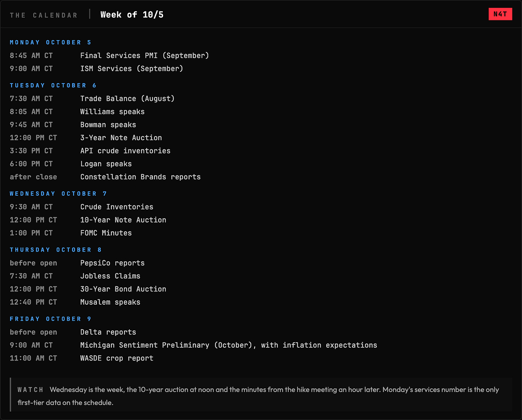Click the 'Crude Inventories' event
This screenshot has width=522, height=420.
[x=117, y=207]
